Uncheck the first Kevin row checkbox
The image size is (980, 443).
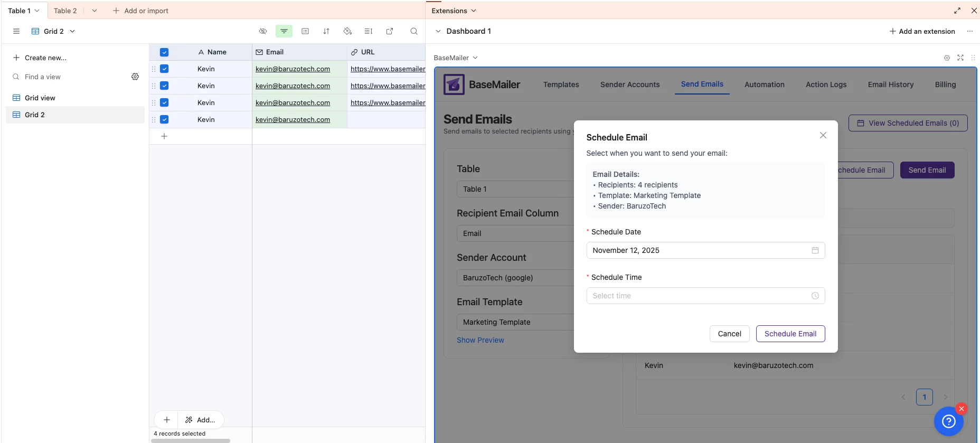coord(164,69)
